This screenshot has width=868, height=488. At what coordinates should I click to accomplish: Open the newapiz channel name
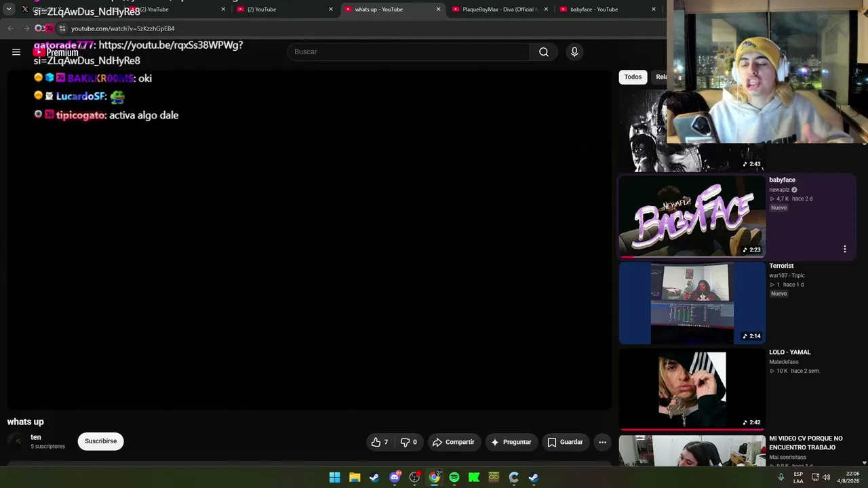pyautogui.click(x=779, y=190)
